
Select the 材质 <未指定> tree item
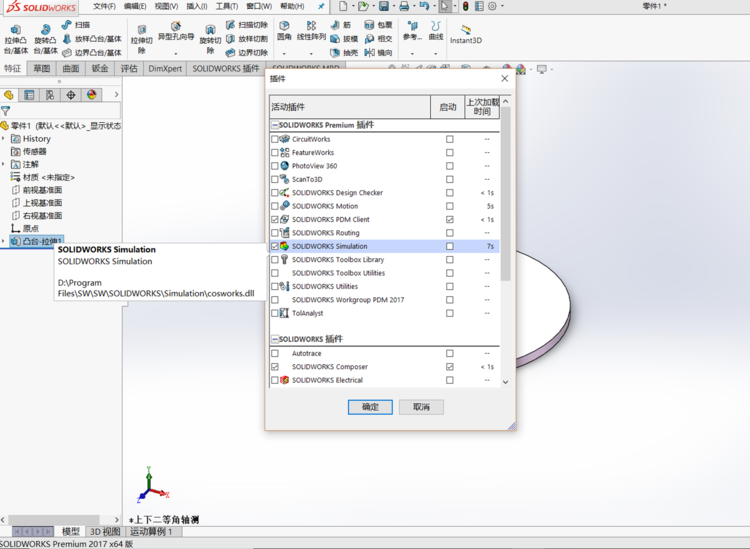(43, 177)
